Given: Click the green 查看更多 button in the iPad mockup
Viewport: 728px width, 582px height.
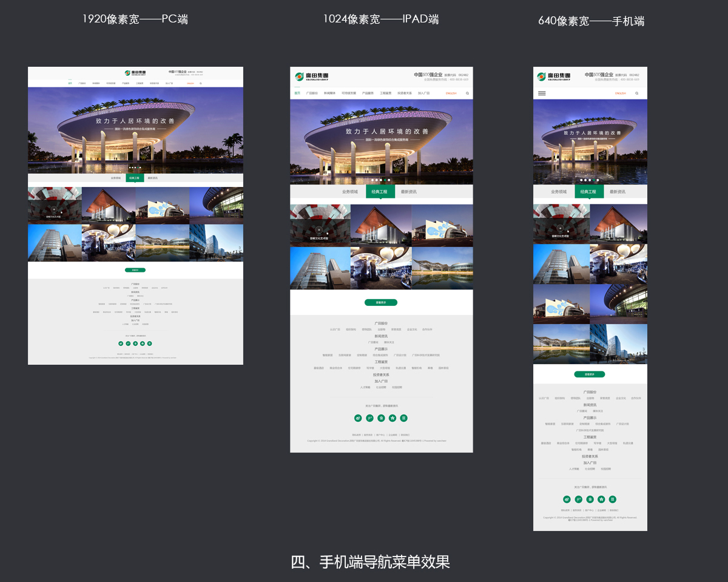Looking at the screenshot, I should (x=381, y=302).
